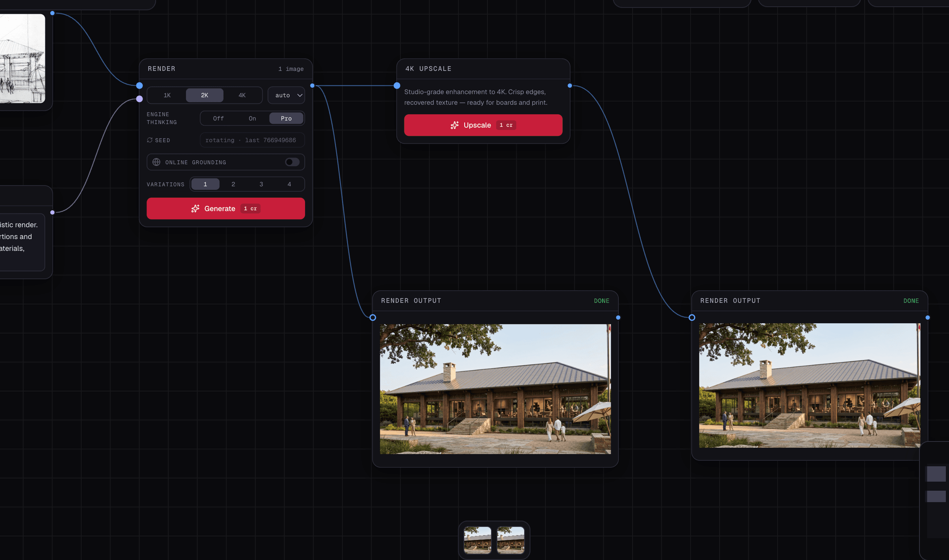Click the 4K Upscale node input port

tap(397, 85)
